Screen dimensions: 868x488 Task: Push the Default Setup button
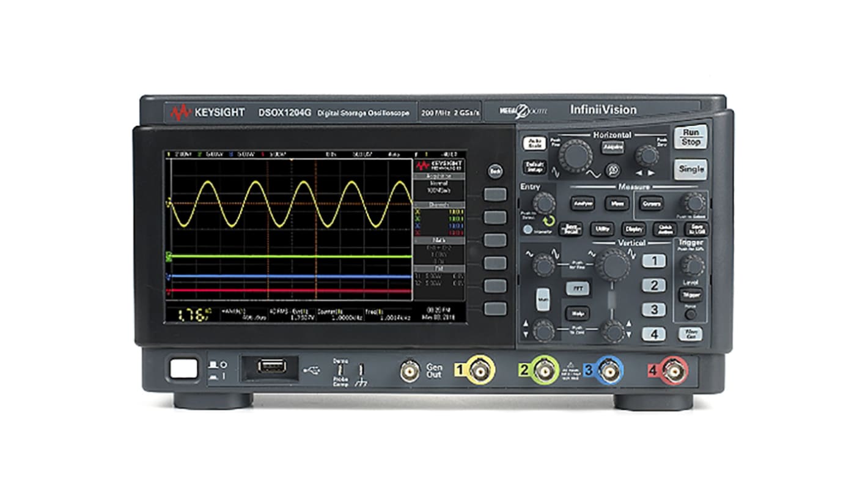point(534,166)
